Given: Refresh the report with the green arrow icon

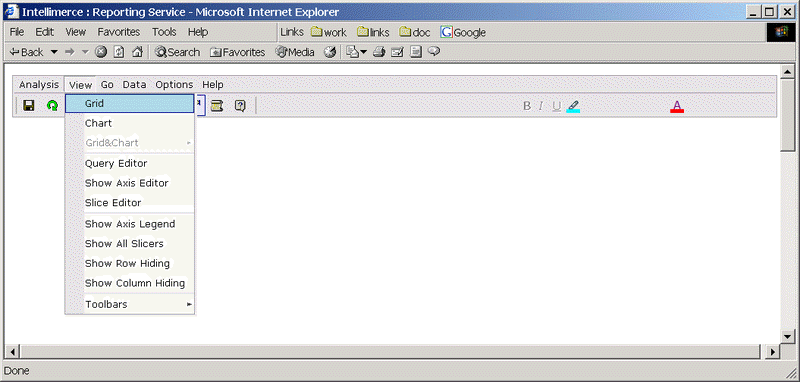Looking at the screenshot, I should (x=52, y=106).
